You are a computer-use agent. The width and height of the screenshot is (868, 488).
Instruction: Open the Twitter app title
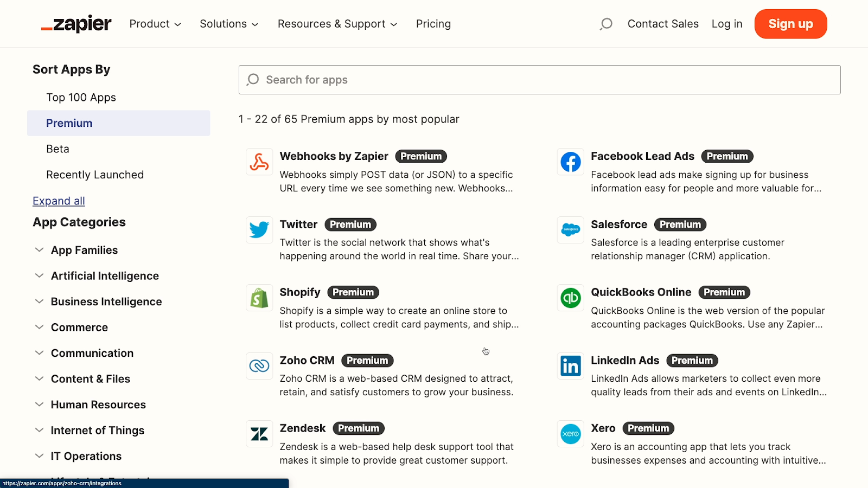point(298,224)
